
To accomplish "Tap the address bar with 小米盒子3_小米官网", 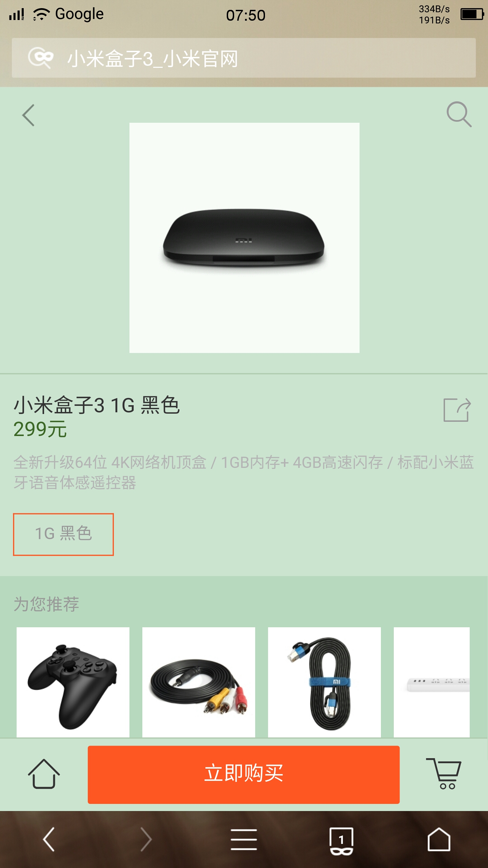I will [244, 58].
